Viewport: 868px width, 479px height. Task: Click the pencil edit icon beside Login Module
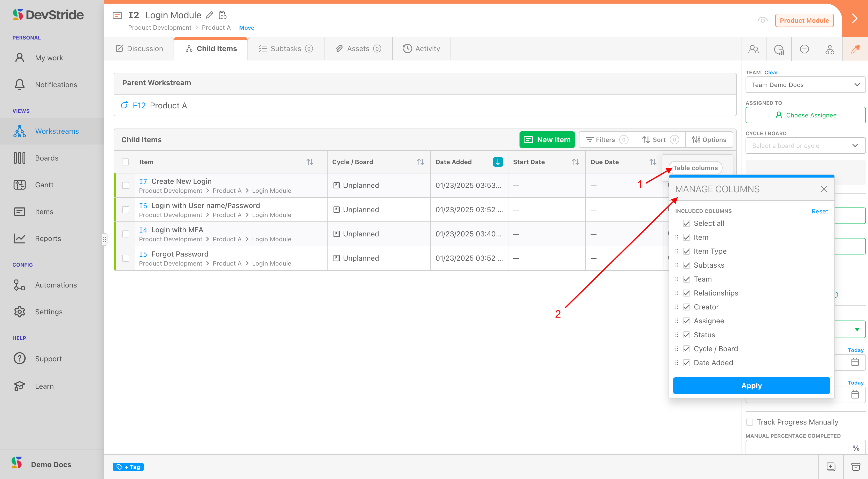[210, 15]
